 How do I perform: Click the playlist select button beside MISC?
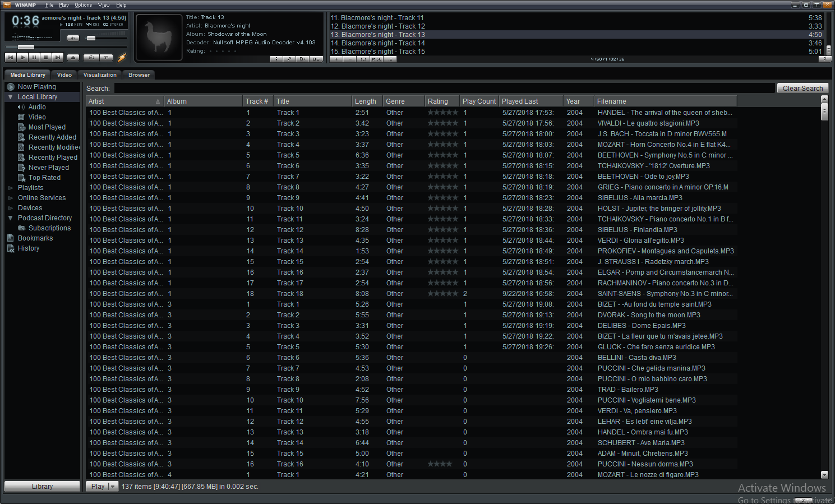[363, 59]
